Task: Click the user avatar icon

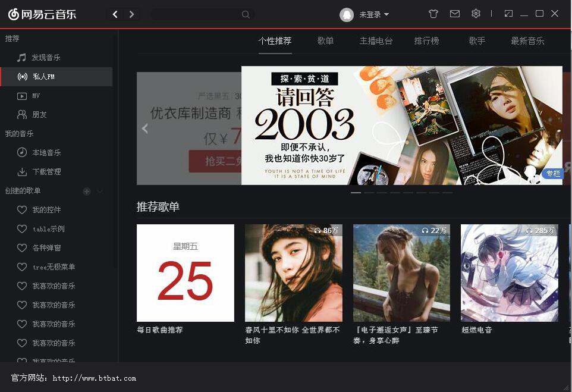Action: 347,15
